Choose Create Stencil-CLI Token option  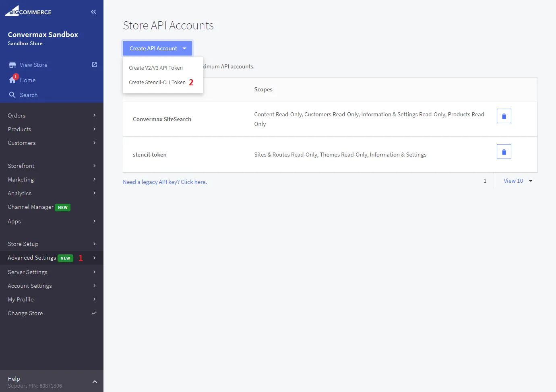point(157,83)
